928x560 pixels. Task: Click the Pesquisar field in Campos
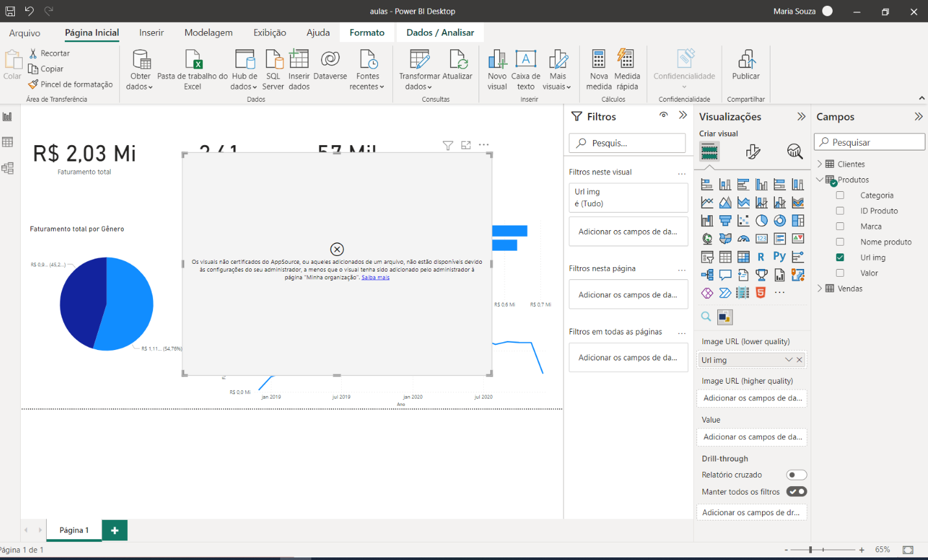[x=870, y=142]
